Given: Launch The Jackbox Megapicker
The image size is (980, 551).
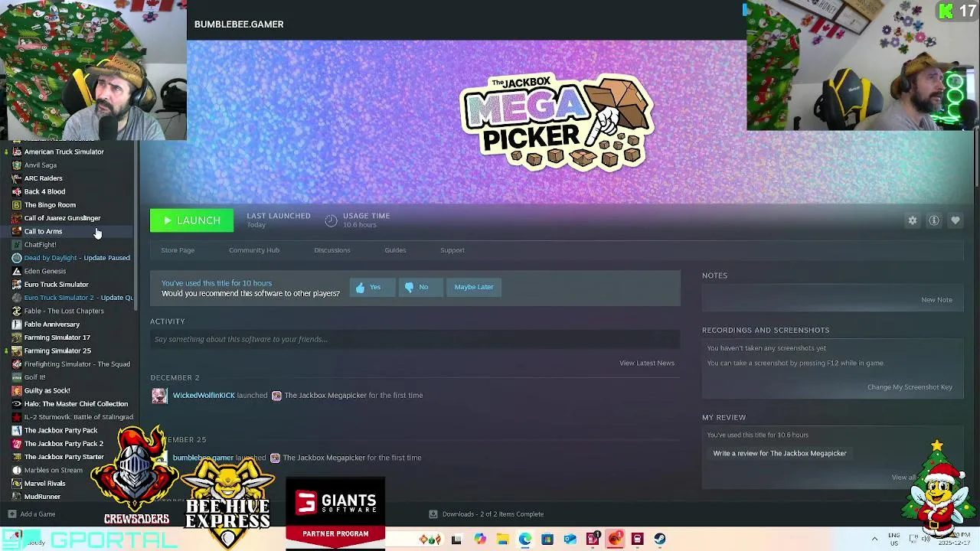Looking at the screenshot, I should coord(191,220).
